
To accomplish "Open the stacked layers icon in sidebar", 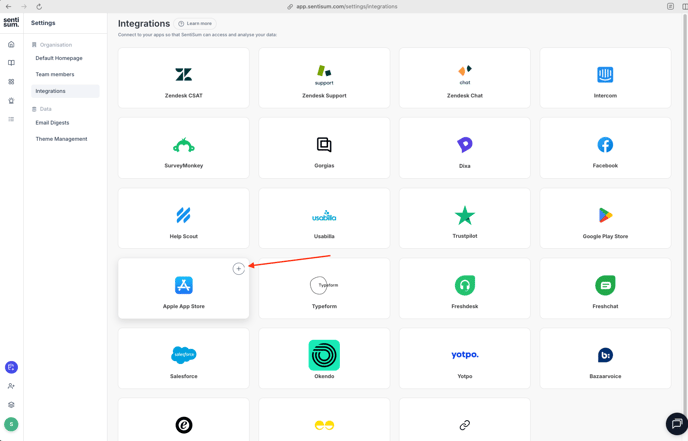I will pyautogui.click(x=11, y=405).
